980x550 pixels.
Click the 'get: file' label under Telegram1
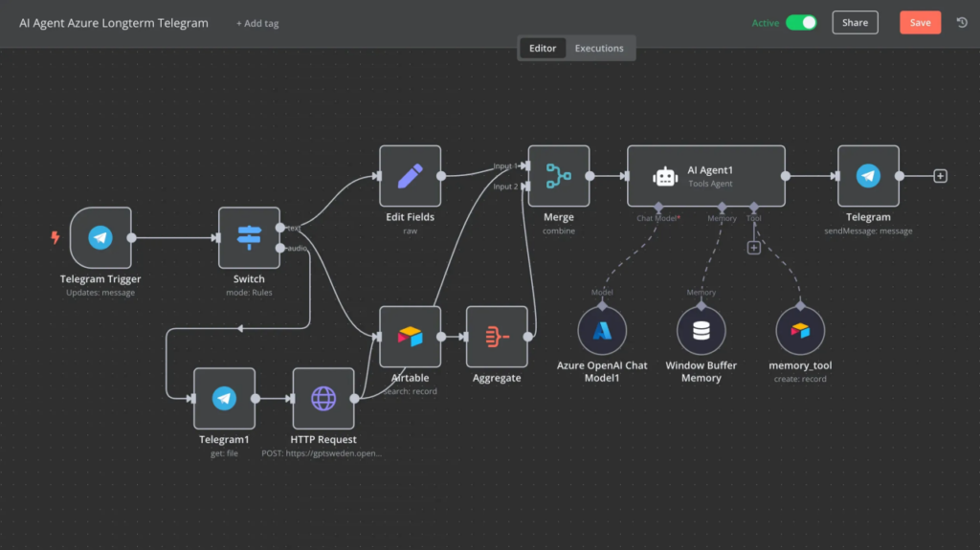[x=224, y=453]
